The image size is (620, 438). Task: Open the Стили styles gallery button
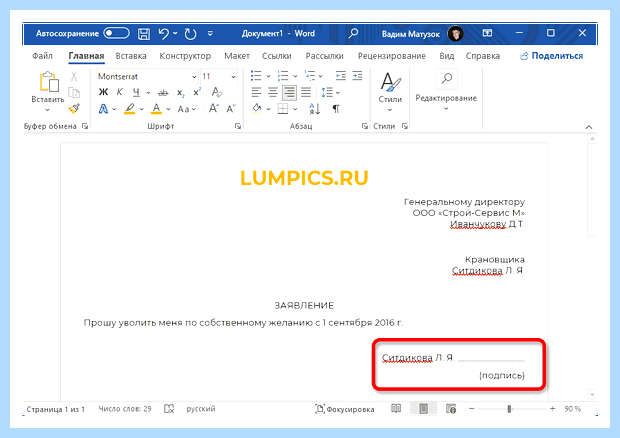(x=390, y=91)
